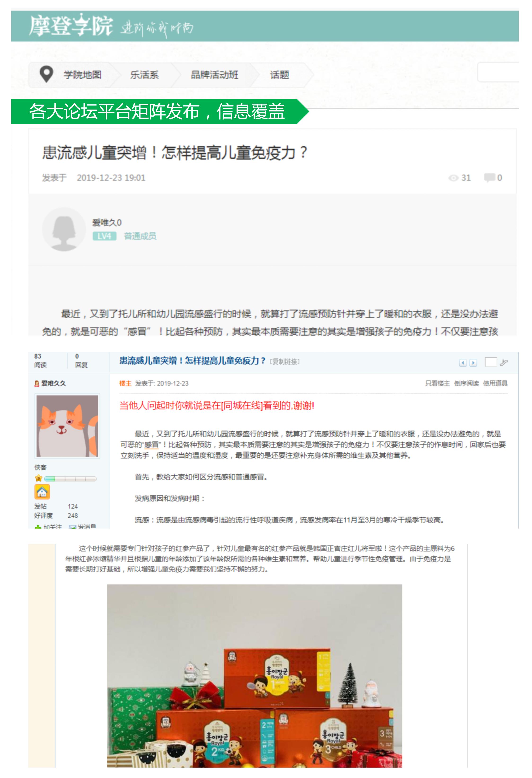Screen dimensions: 532x778
Task: Click the comment bubble icon
Action: click(489, 177)
